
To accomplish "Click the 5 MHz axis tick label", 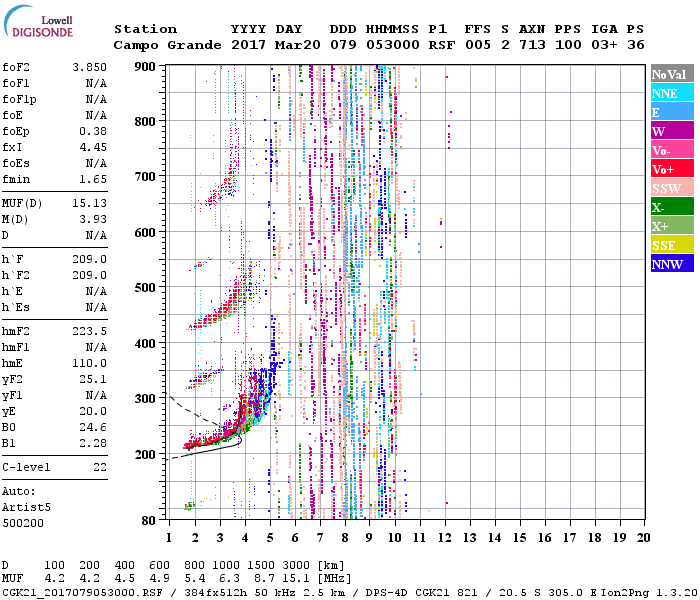I will (270, 538).
